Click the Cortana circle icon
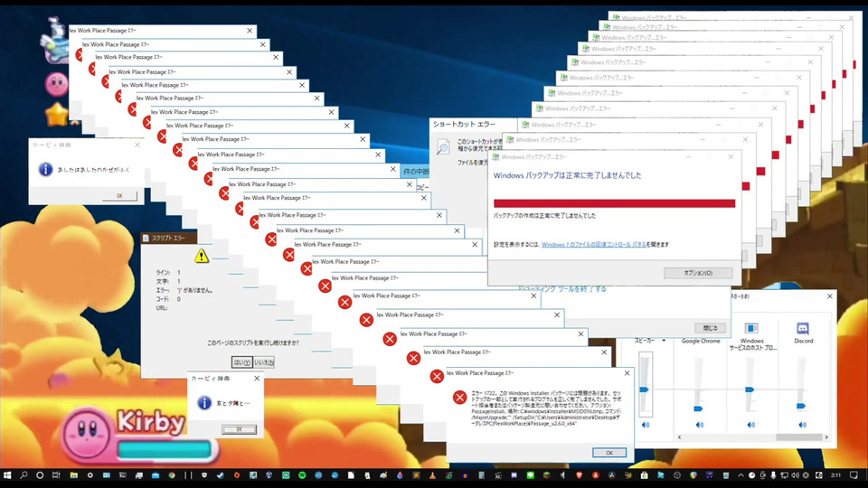Screen dimensions: 868x488 pos(40,475)
